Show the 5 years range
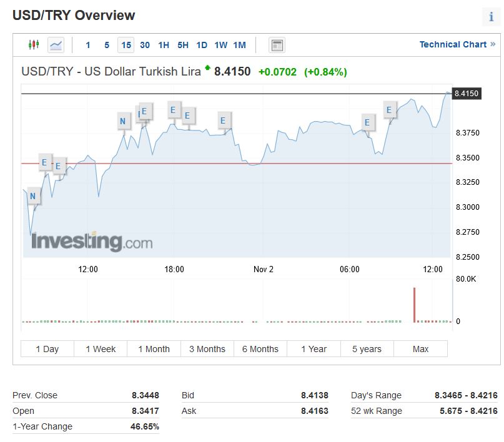The image size is (504, 442). pos(367,349)
